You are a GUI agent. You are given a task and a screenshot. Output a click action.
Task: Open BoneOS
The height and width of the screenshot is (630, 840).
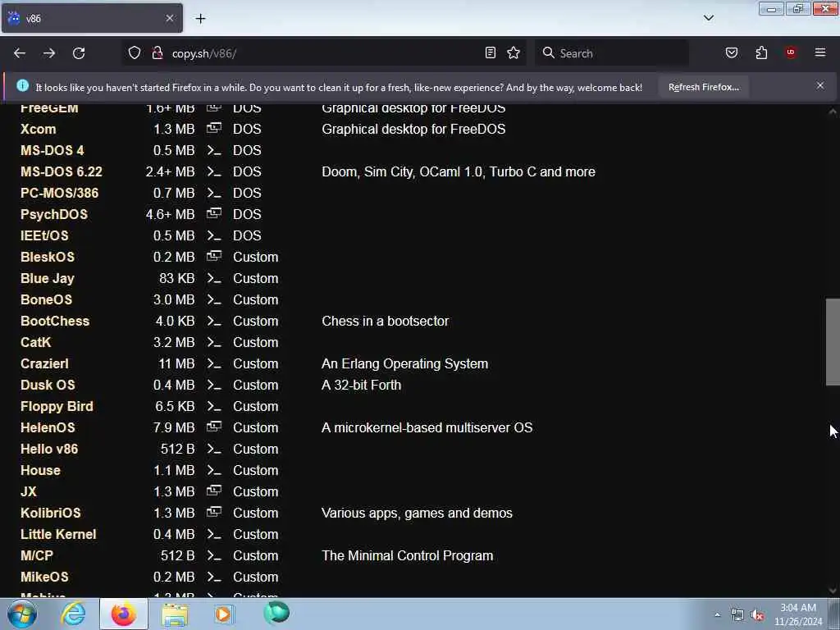[x=46, y=300]
